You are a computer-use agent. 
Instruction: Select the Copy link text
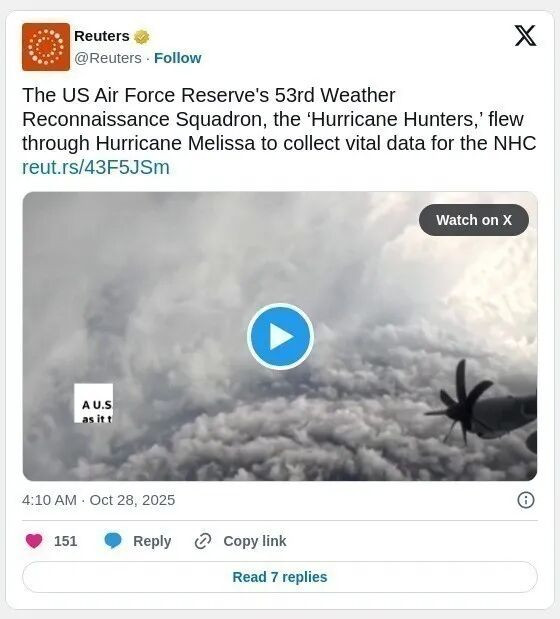[x=255, y=541]
